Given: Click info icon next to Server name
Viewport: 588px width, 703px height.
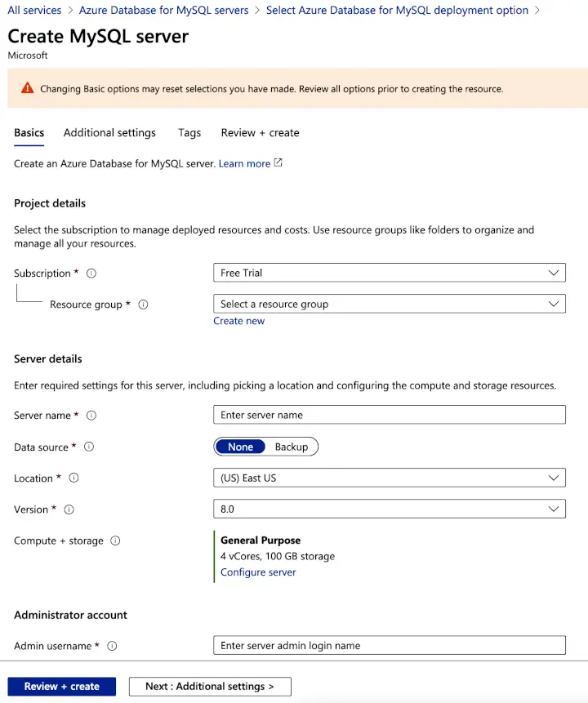Looking at the screenshot, I should pyautogui.click(x=91, y=416).
